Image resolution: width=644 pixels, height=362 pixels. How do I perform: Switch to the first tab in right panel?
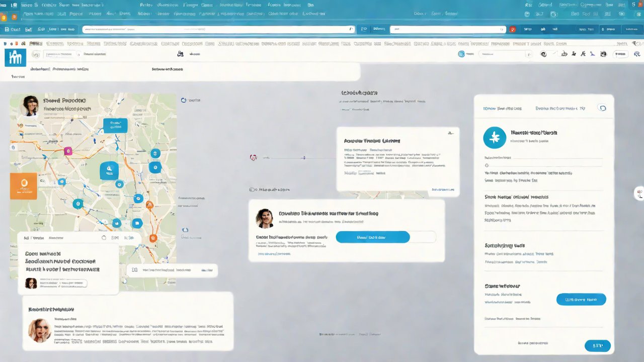[x=502, y=108]
